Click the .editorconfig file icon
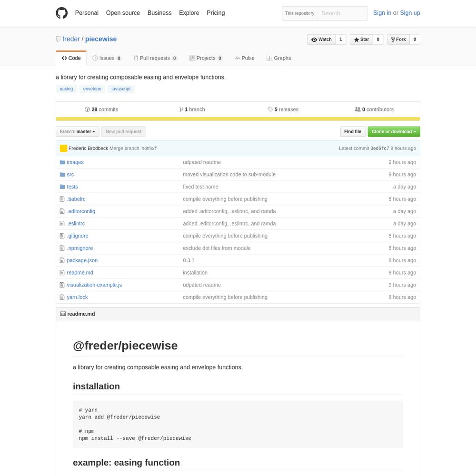Viewport: 476px width, 476px height. pyautogui.click(x=62, y=211)
